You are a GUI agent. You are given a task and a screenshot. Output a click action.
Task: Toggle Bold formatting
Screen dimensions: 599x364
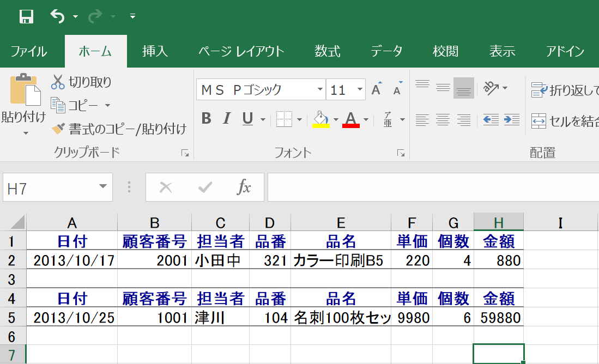206,118
